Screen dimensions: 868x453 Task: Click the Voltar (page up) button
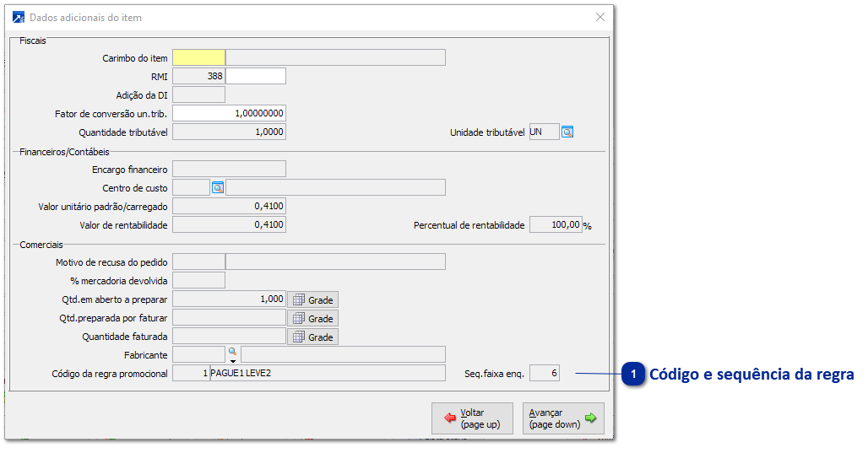pos(472,418)
